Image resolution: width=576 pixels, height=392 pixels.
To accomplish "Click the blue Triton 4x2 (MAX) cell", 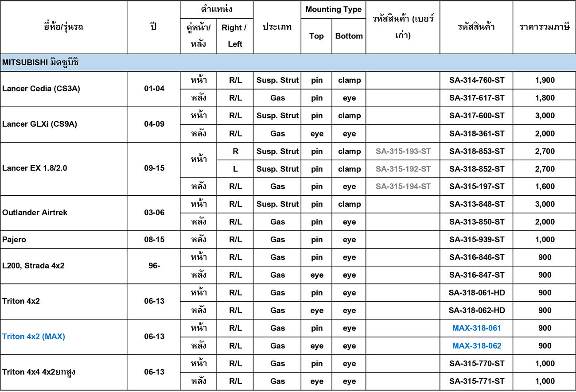I will click(x=64, y=337).
